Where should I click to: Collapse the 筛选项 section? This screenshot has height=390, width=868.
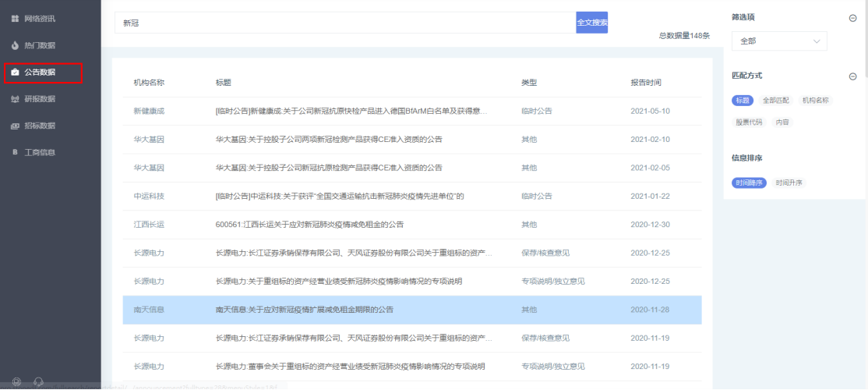pyautogui.click(x=852, y=18)
